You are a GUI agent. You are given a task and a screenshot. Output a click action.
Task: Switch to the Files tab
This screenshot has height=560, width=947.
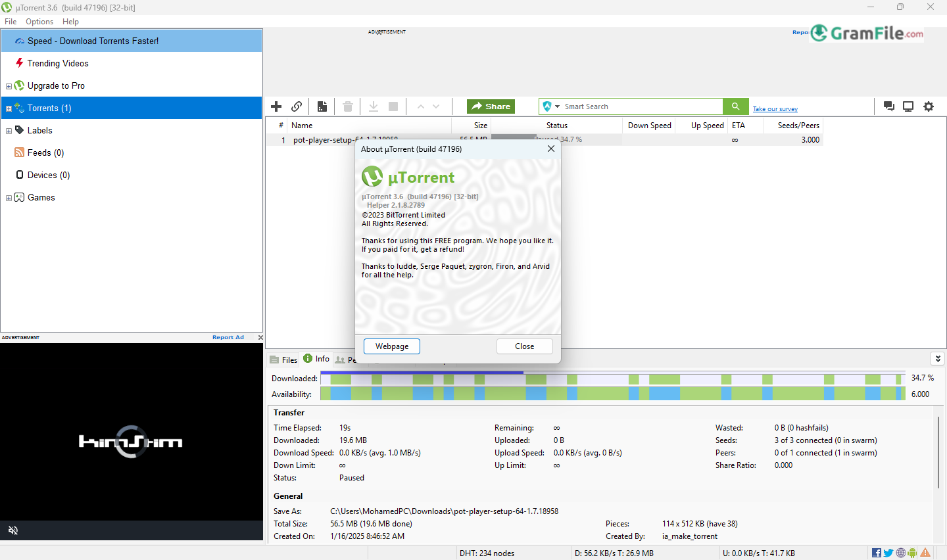coord(283,360)
